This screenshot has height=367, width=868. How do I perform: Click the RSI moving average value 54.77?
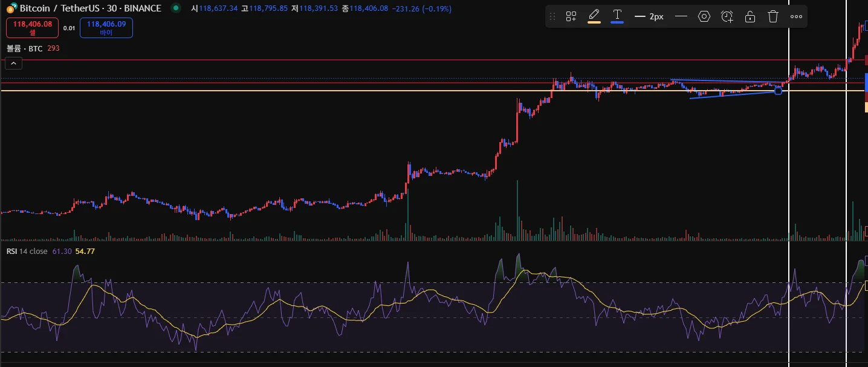pos(85,251)
